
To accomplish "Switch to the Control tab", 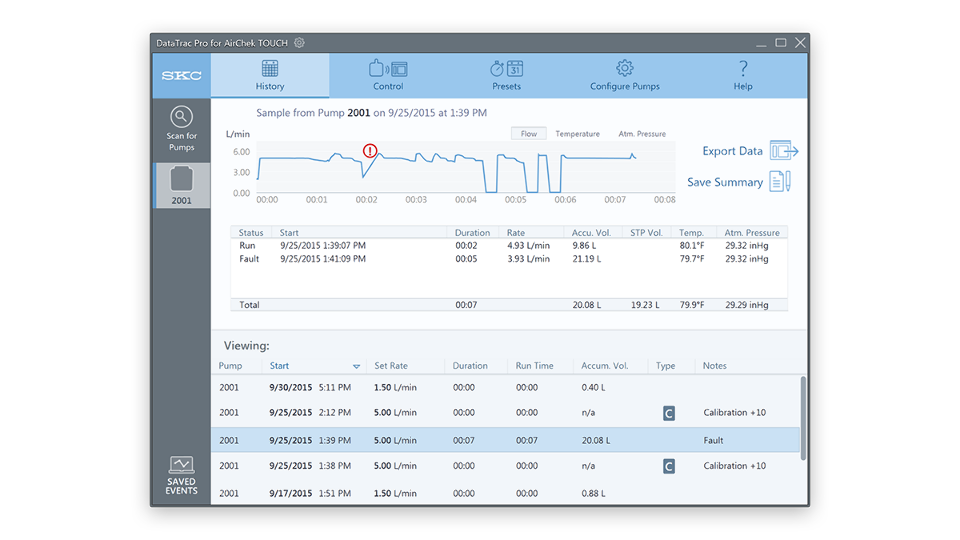I will coord(388,75).
